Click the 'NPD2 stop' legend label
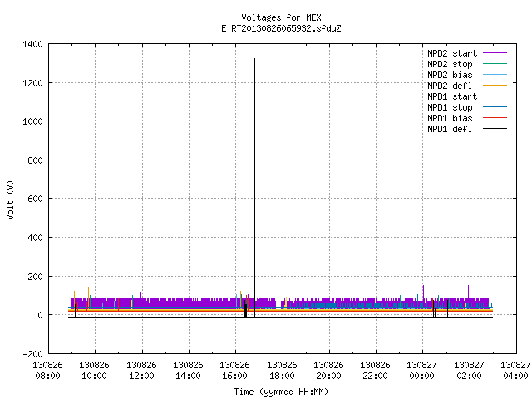The image size is (532, 399). click(x=450, y=64)
